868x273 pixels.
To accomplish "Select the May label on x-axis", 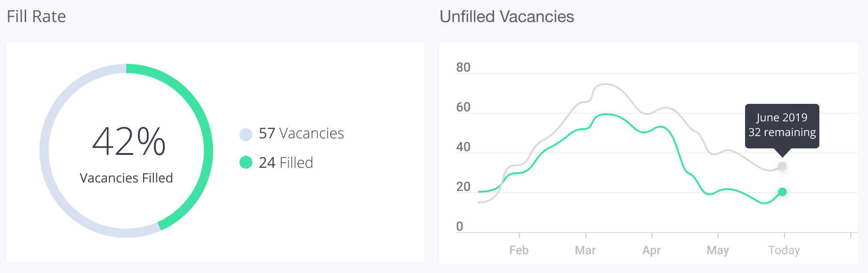I will [x=718, y=250].
